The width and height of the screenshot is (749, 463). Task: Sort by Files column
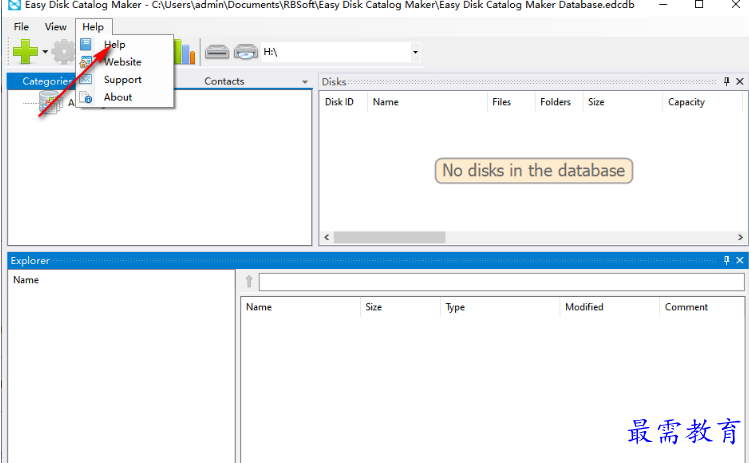coord(511,102)
